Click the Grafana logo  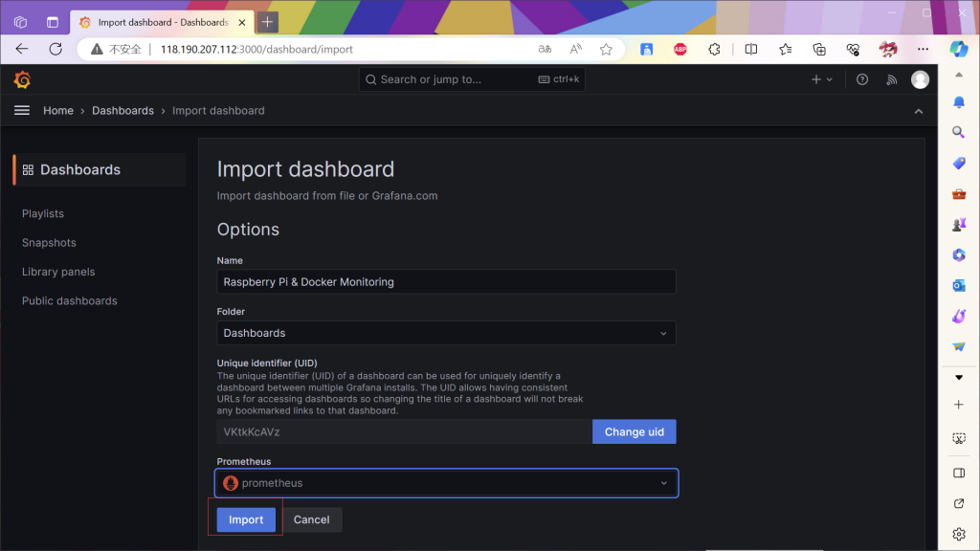pos(23,80)
